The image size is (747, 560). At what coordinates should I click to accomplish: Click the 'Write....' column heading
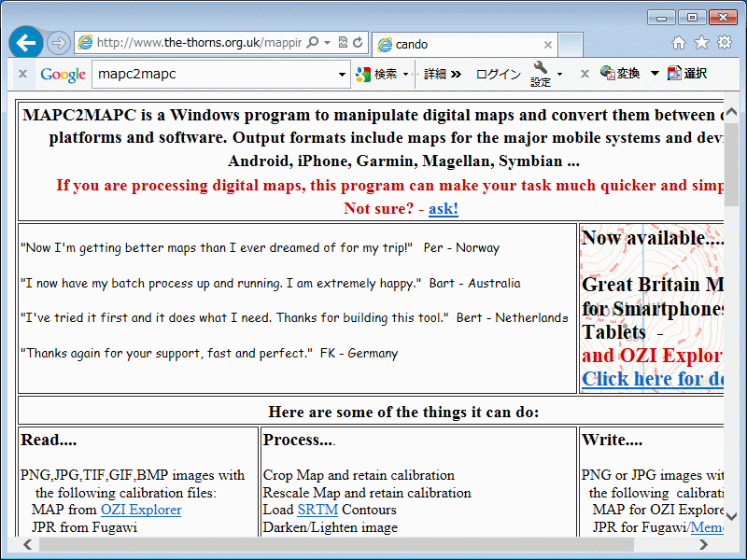pyautogui.click(x=613, y=440)
